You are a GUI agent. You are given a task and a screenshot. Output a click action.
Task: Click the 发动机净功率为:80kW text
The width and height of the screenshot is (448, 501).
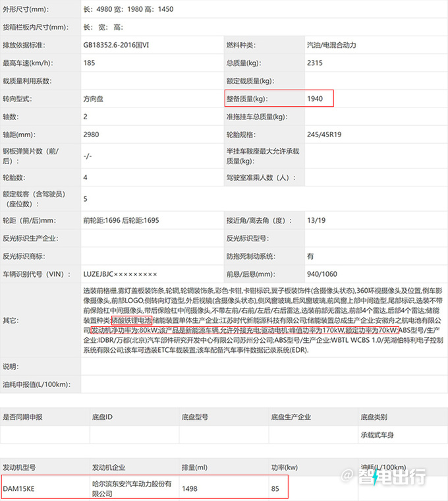[x=125, y=330]
